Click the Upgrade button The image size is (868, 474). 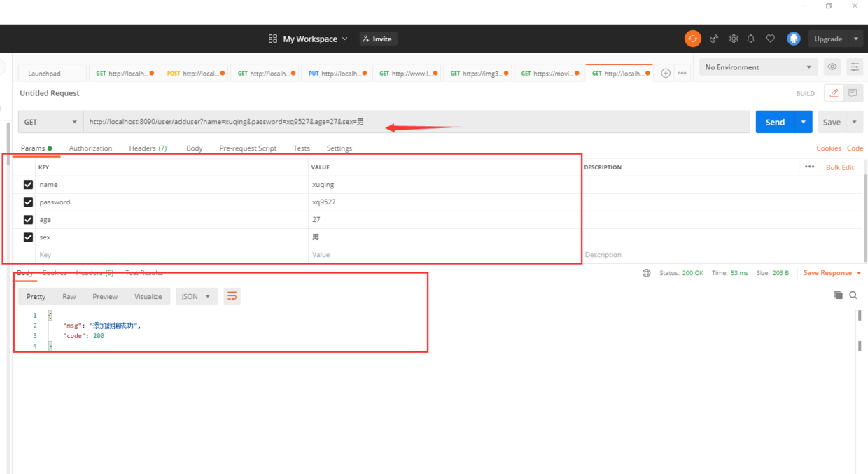(828, 39)
